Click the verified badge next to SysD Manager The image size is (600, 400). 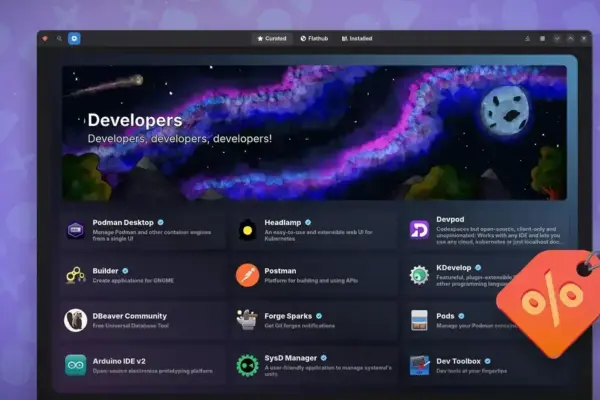pos(324,358)
